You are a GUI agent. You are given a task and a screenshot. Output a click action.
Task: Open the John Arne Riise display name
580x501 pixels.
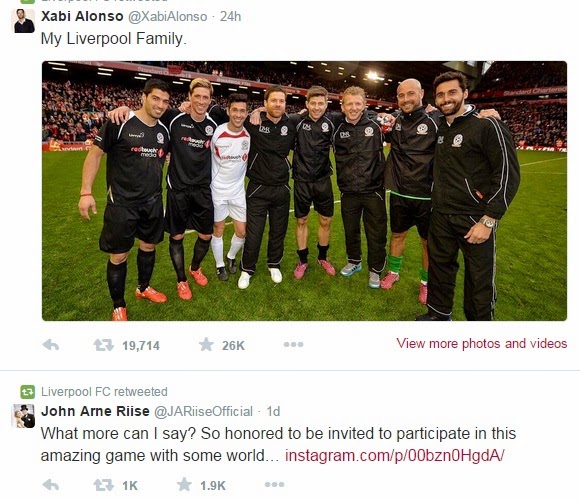[x=95, y=411]
